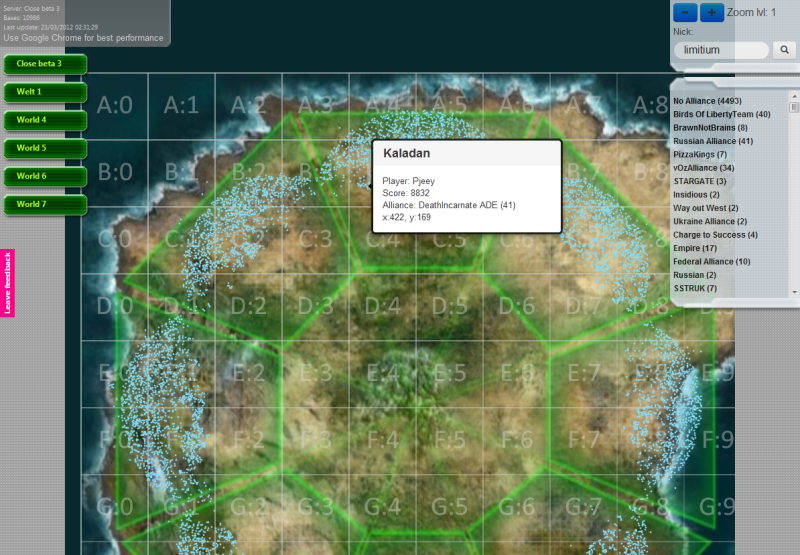The width and height of the screenshot is (800, 555).
Task: Click the Nick search input field
Action: (721, 50)
